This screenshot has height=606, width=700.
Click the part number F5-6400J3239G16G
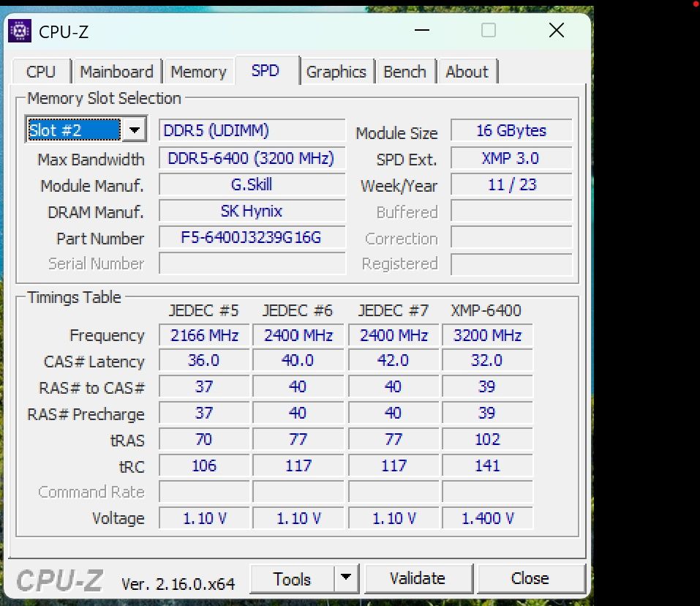(x=252, y=238)
